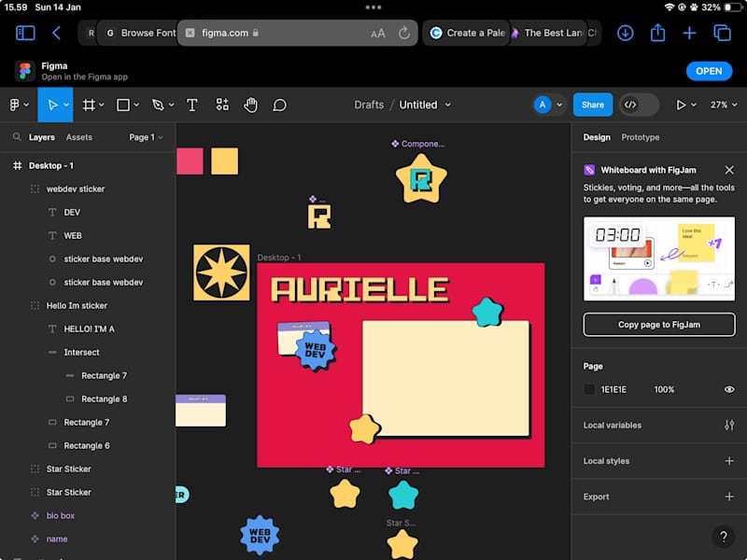
Task: Open file name Untitled dropdown chevron
Action: point(448,105)
